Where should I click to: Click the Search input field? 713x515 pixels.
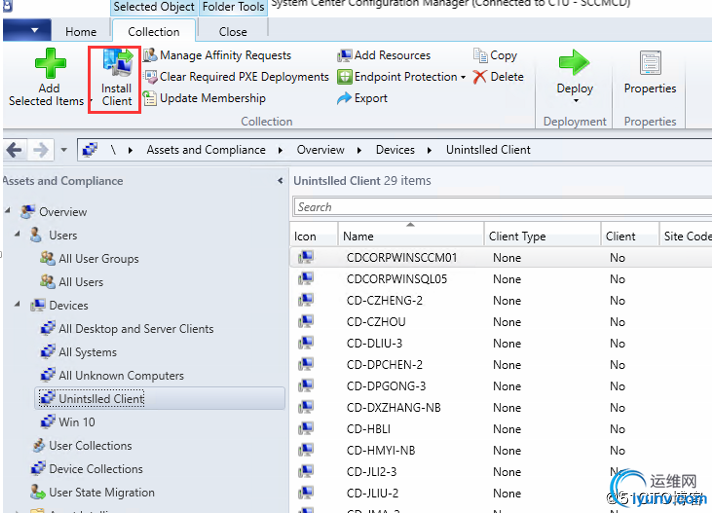[500, 207]
